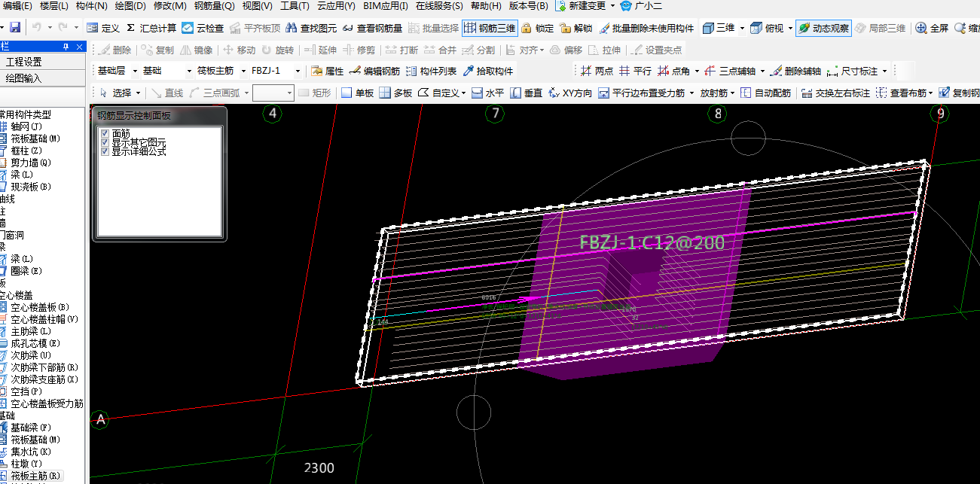The height and width of the screenshot is (484, 980).
Task: Choose 单板 single slab mode
Action: (x=357, y=93)
